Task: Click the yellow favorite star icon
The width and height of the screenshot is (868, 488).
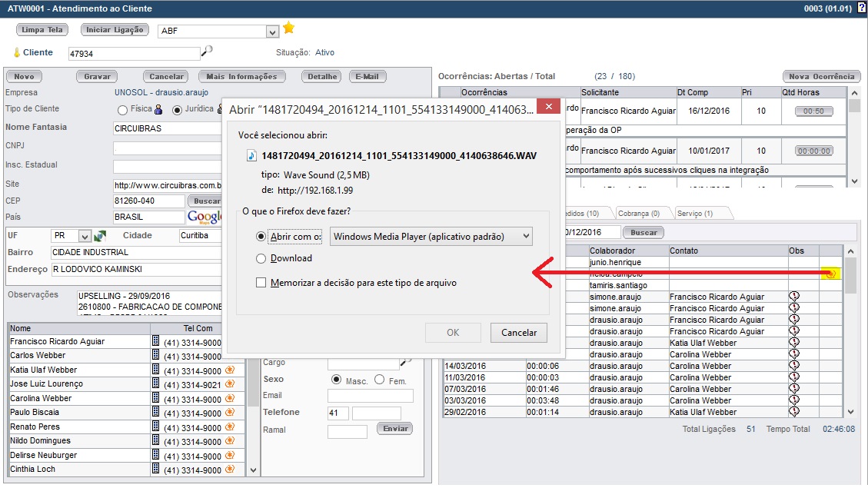Action: 288,28
